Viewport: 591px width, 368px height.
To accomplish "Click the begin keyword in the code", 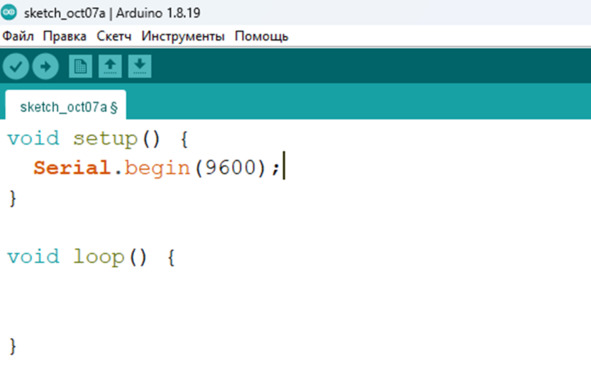I will (157, 168).
